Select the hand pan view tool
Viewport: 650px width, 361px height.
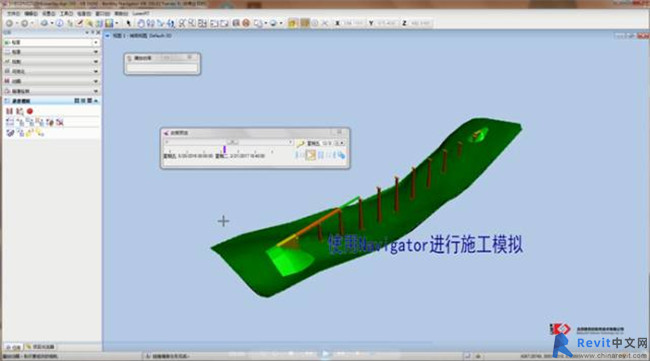[141, 23]
